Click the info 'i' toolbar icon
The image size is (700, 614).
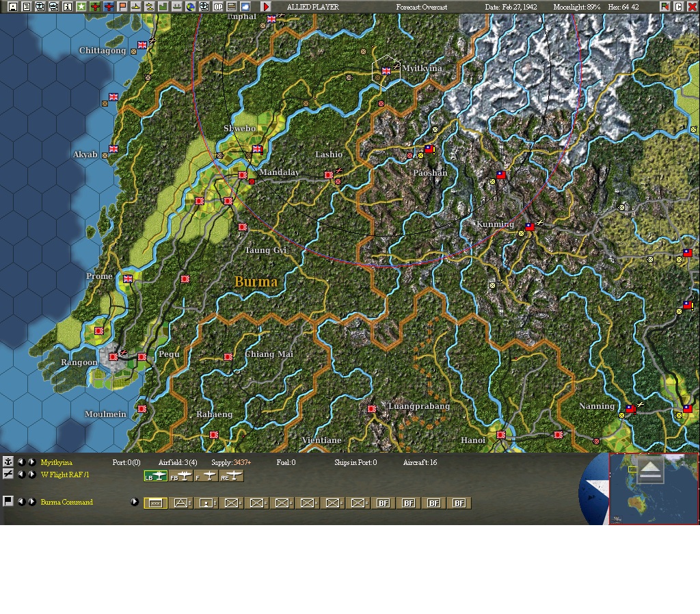tap(68, 6)
